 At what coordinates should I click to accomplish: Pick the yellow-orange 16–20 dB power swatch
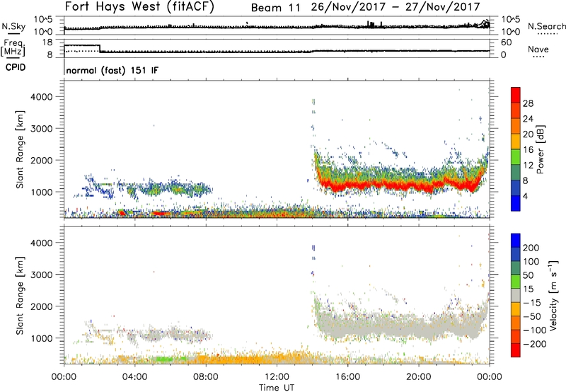click(x=516, y=142)
